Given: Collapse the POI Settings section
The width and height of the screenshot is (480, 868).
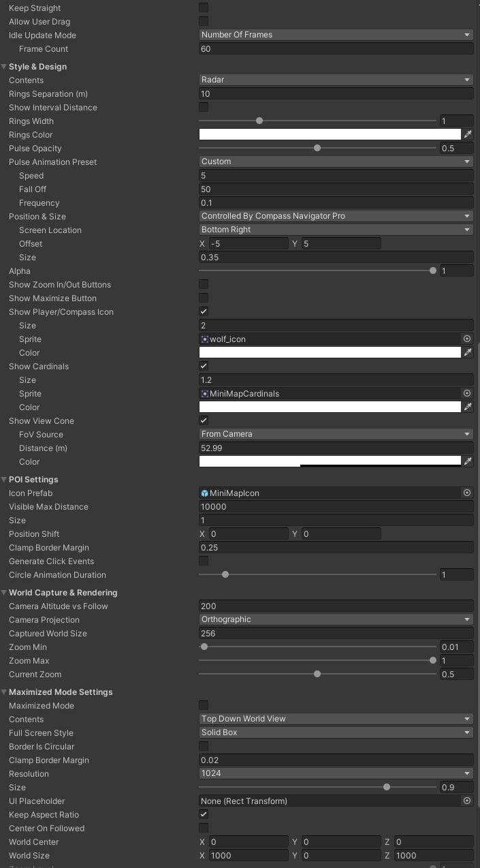Looking at the screenshot, I should pyautogui.click(x=5, y=480).
